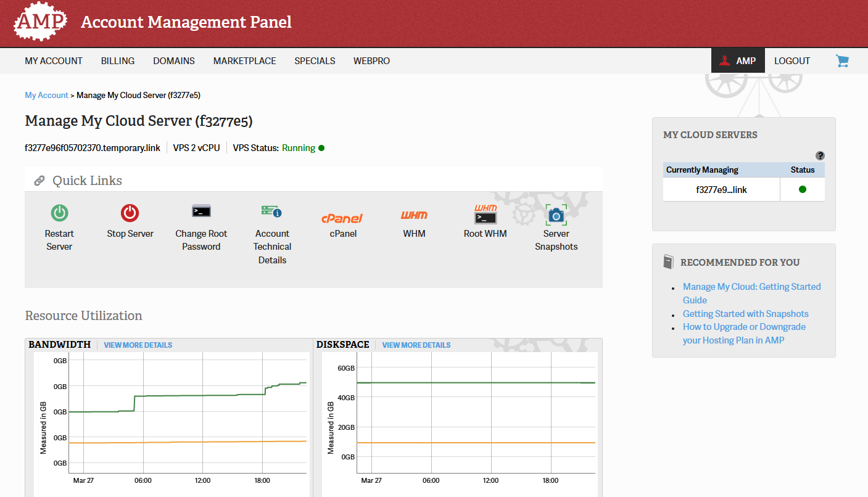Open Account Technical Details icon
Viewport: 868px width, 497px height.
[271, 211]
